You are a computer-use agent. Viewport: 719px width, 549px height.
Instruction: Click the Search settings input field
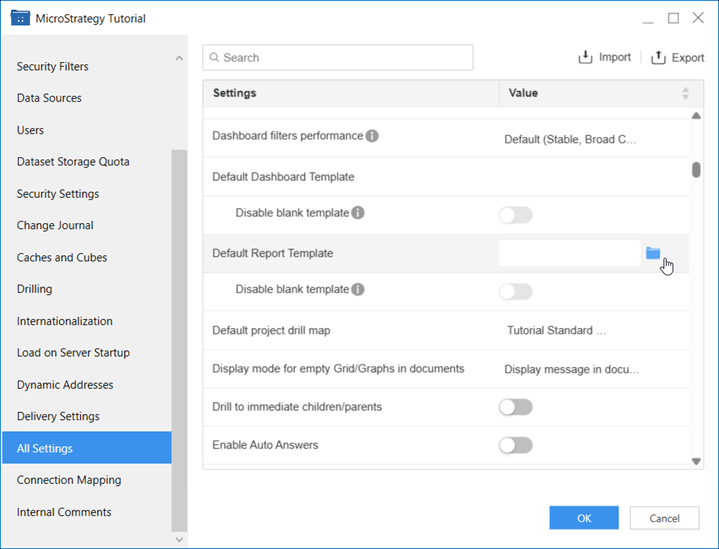338,58
